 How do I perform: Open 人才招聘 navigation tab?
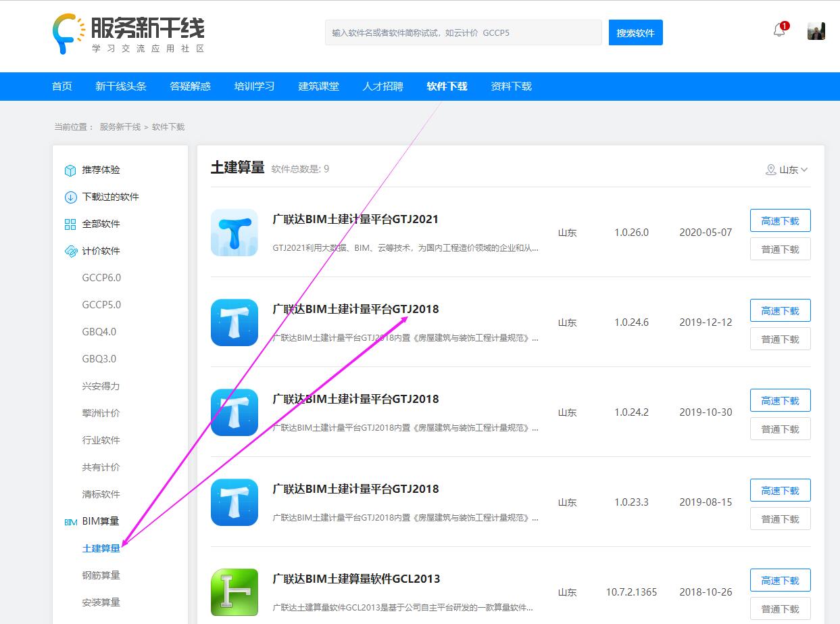tap(383, 87)
